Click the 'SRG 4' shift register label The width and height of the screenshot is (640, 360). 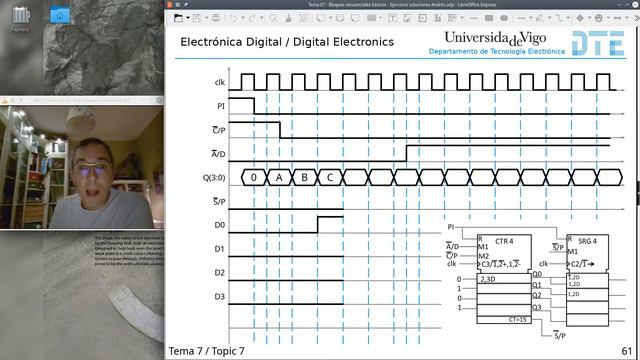click(x=587, y=241)
